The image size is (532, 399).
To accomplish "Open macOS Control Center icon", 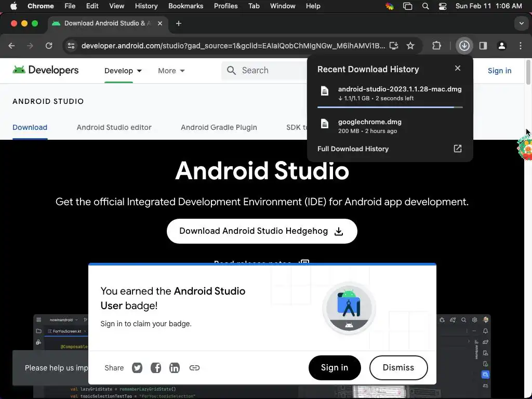I will [x=443, y=6].
